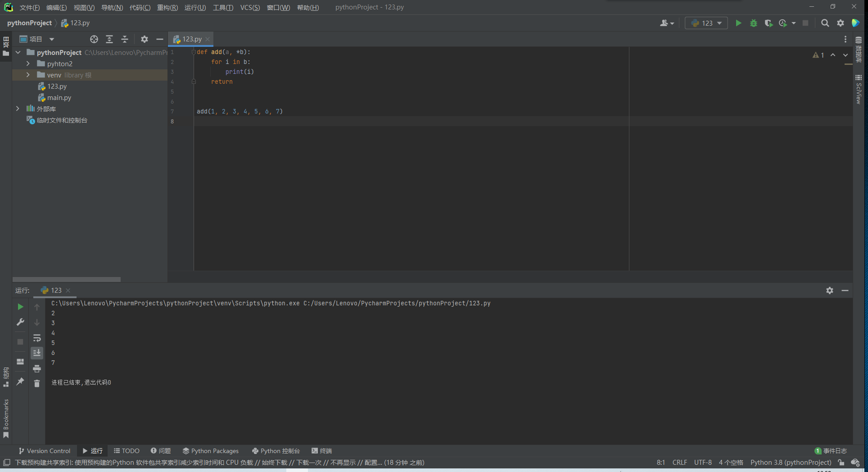
Task: Open 帮助(H) menu
Action: click(x=308, y=8)
